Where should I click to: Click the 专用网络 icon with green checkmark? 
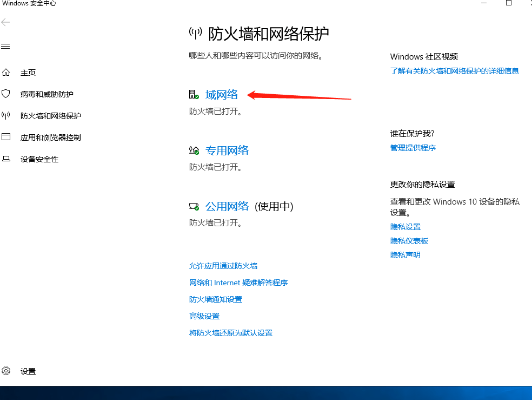coord(192,150)
